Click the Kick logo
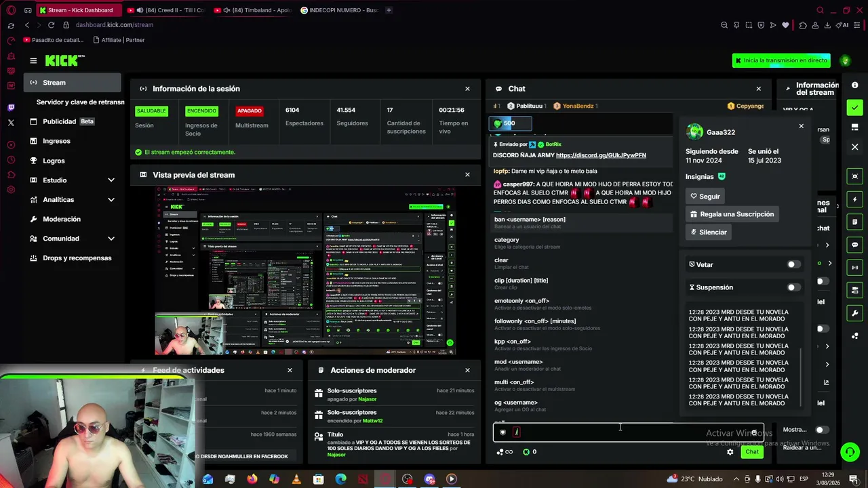 65,60
